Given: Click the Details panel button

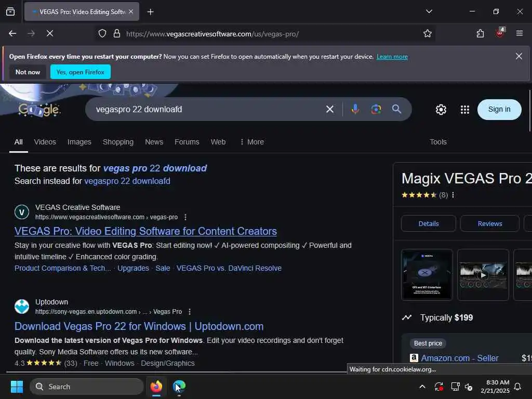Looking at the screenshot, I should click(429, 223).
